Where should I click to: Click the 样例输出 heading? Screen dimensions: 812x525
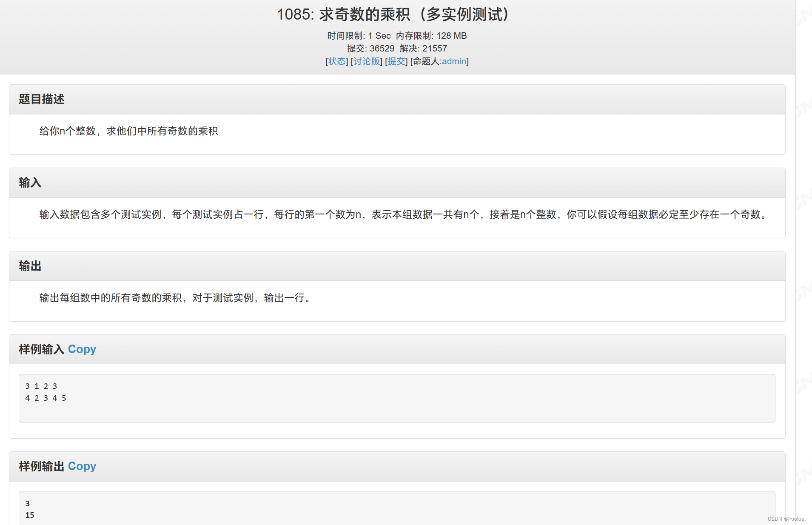pyautogui.click(x=40, y=466)
